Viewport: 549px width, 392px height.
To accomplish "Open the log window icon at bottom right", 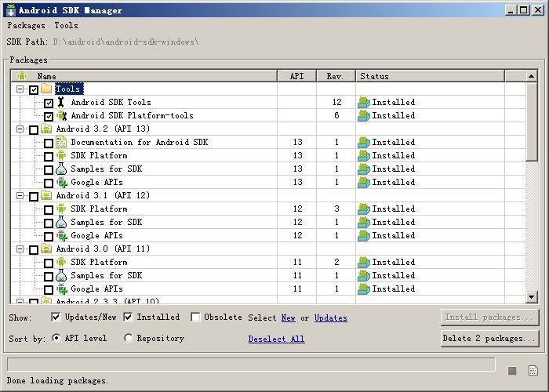I will pyautogui.click(x=533, y=370).
